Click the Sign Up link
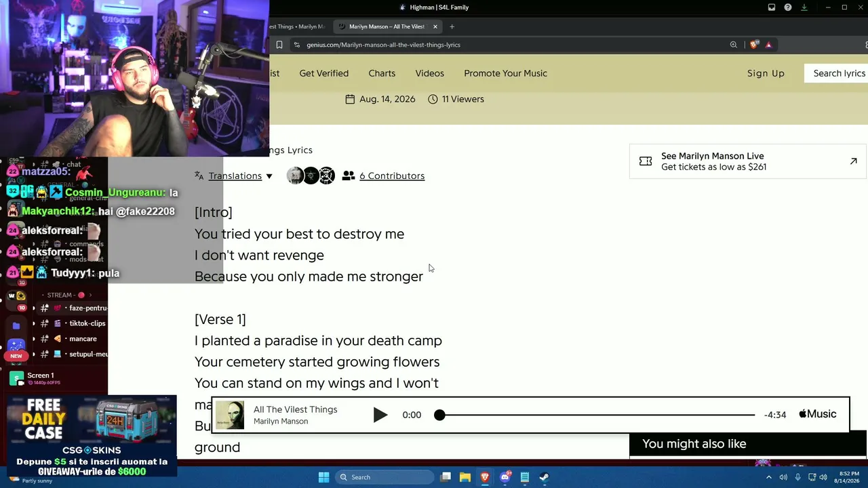Image resolution: width=868 pixels, height=488 pixels. (766, 73)
